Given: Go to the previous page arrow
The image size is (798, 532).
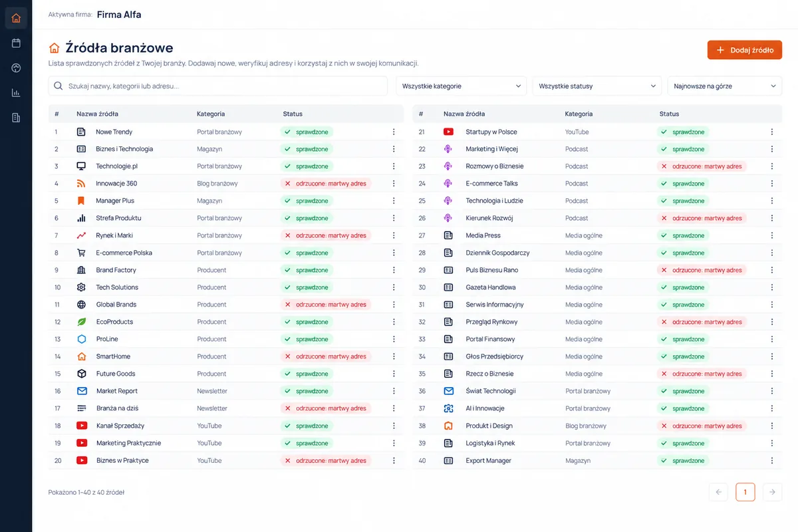Looking at the screenshot, I should tap(718, 492).
